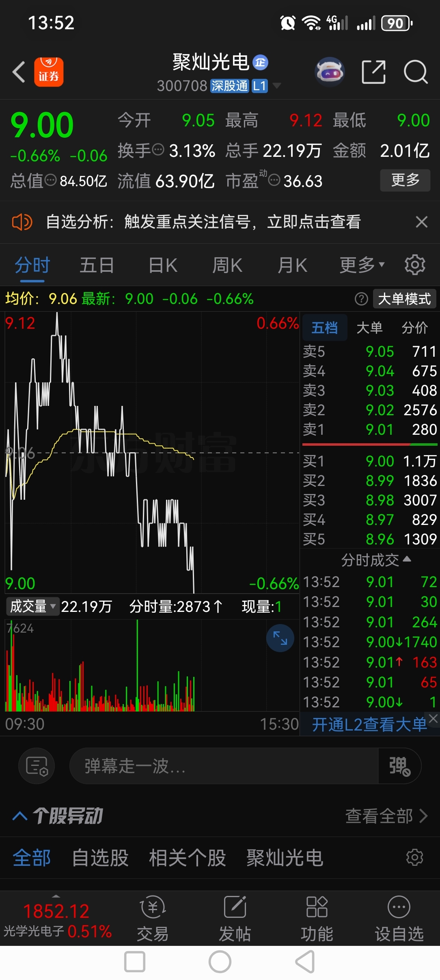Tap the question mark help icon

pos(361,299)
